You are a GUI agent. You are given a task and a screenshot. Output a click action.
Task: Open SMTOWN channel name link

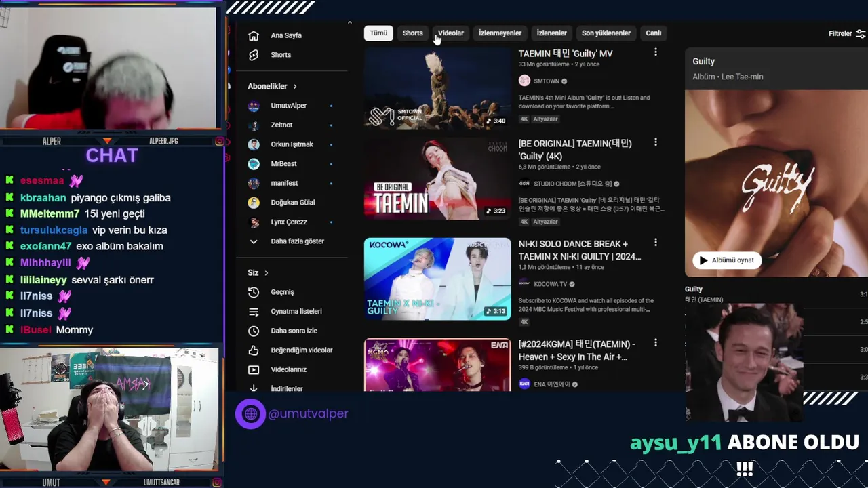click(x=547, y=81)
